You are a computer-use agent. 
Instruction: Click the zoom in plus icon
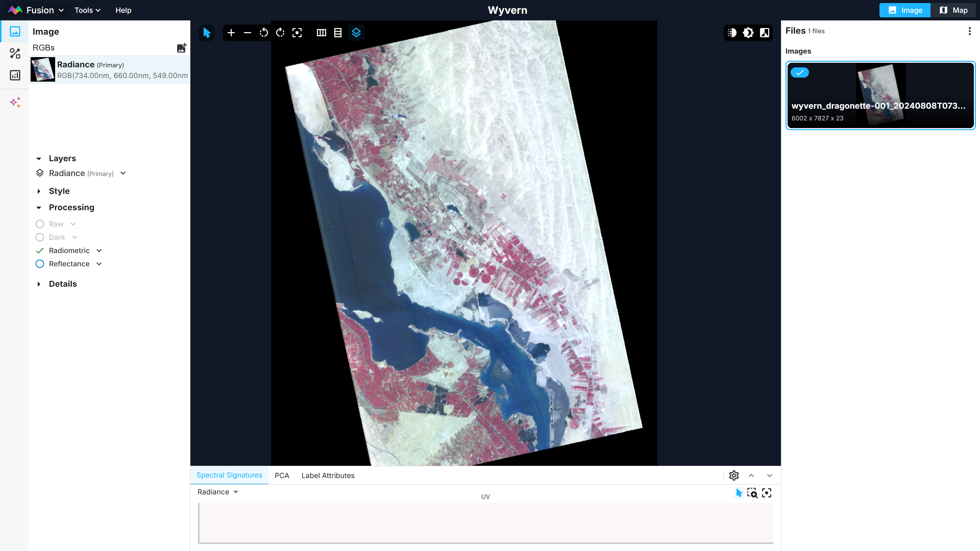pos(231,33)
